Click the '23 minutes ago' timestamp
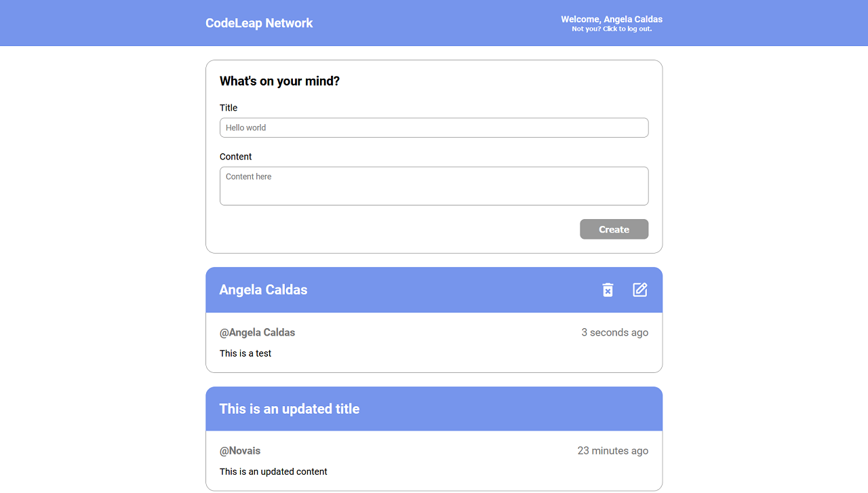This screenshot has width=868, height=493. point(612,450)
